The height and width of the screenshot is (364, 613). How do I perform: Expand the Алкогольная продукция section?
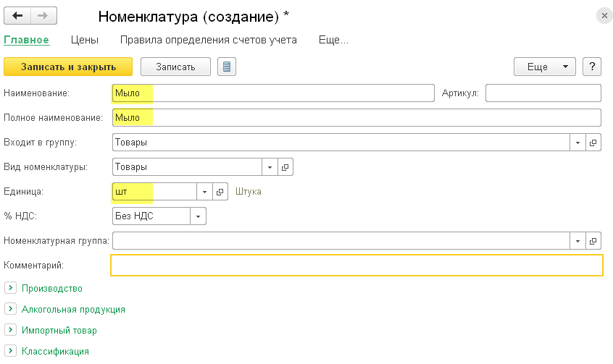click(x=10, y=309)
